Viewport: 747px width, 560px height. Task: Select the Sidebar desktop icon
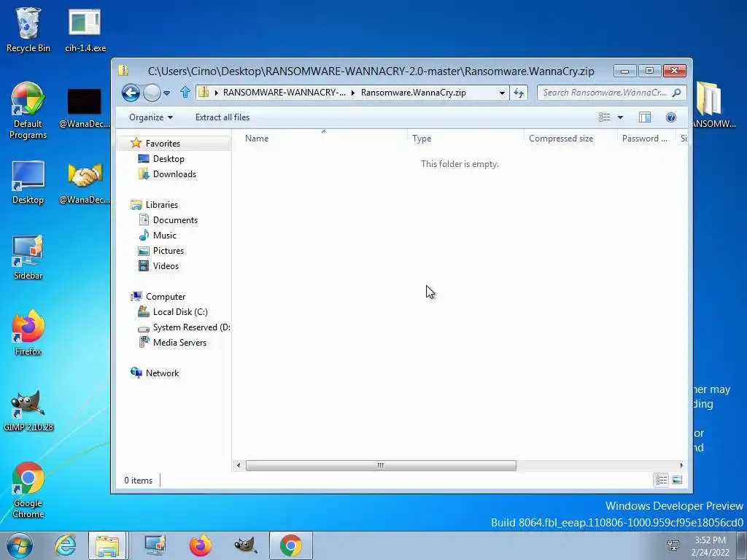28,257
